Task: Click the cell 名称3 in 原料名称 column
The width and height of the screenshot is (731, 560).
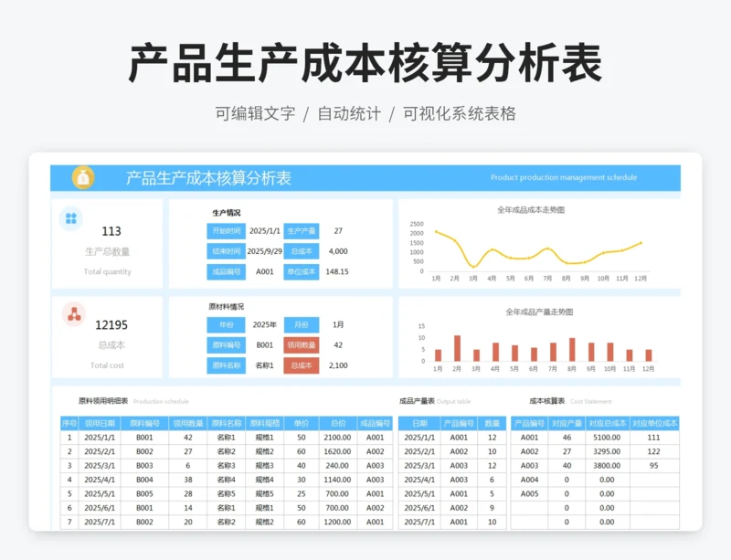Action: tap(226, 465)
